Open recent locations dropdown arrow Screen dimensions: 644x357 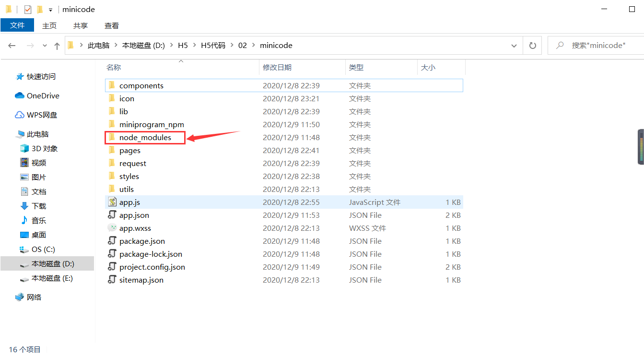[x=45, y=46]
